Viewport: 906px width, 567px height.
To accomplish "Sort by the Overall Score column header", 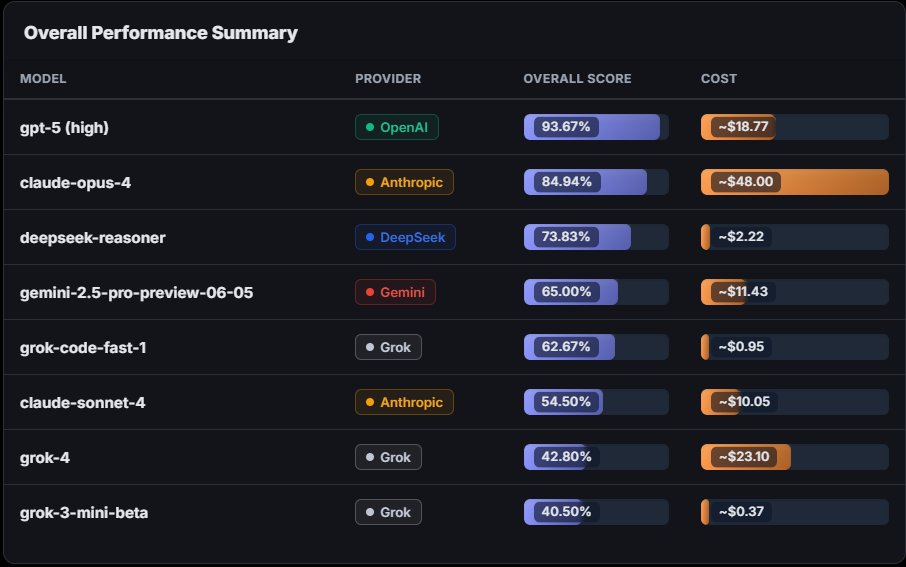I will point(577,79).
